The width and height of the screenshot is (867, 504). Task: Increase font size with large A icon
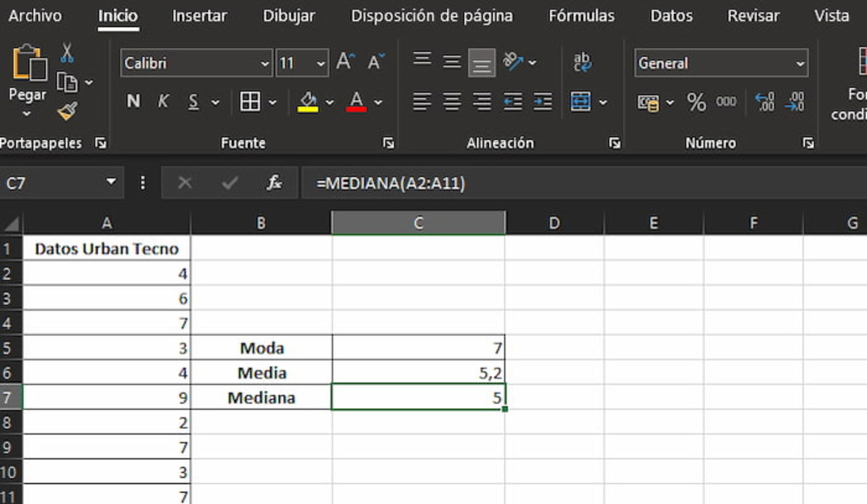tap(345, 61)
